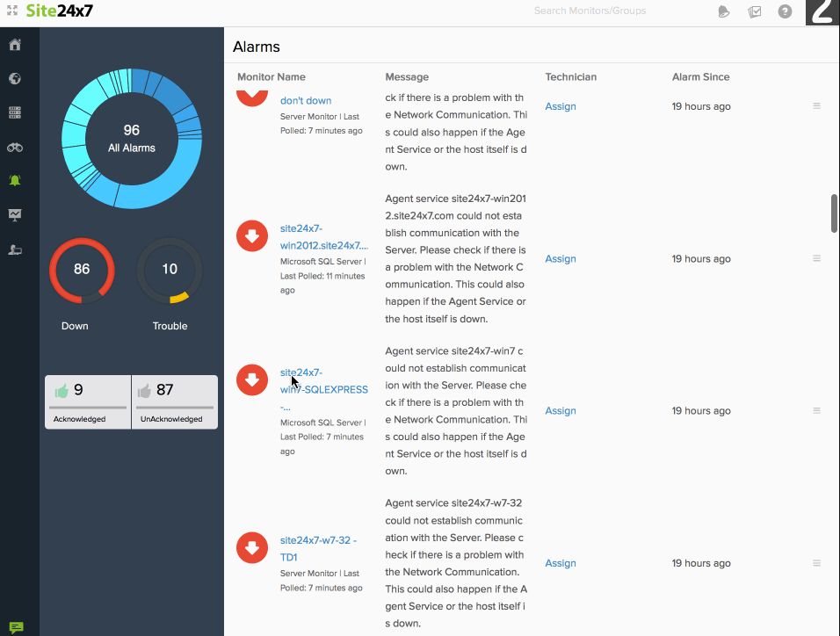Focus the Search Monitors/Groups field
Screen dimensions: 840x636
pyautogui.click(x=590, y=11)
